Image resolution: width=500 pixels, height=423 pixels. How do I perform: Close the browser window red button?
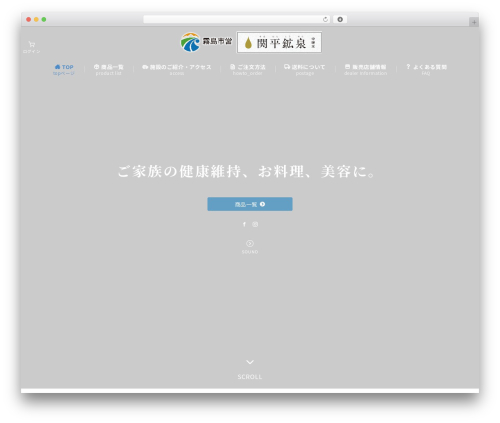(x=29, y=20)
